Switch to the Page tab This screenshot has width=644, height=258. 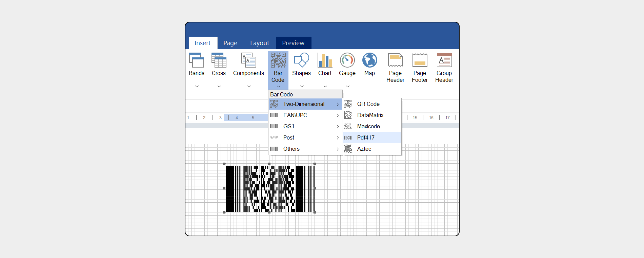pos(230,43)
